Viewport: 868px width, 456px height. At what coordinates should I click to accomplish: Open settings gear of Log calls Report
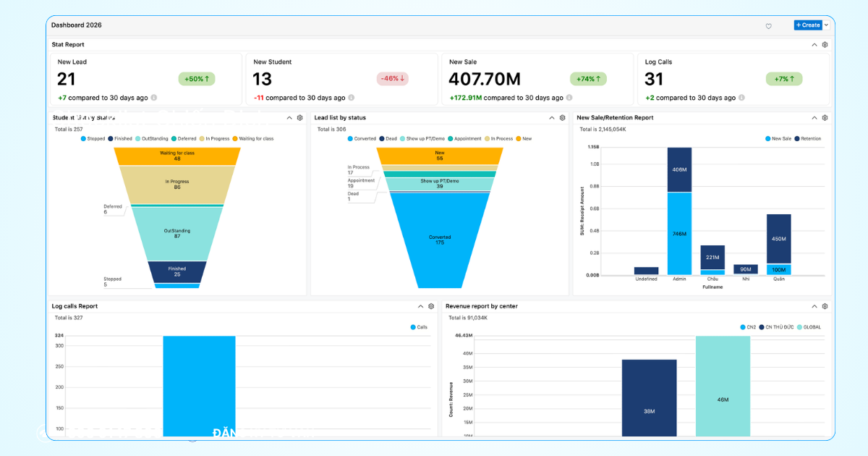tap(431, 306)
